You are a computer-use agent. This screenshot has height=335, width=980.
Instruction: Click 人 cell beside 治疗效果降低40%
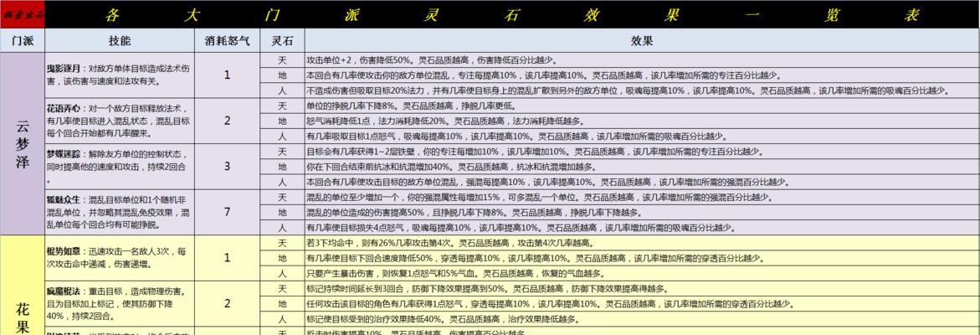(282, 319)
